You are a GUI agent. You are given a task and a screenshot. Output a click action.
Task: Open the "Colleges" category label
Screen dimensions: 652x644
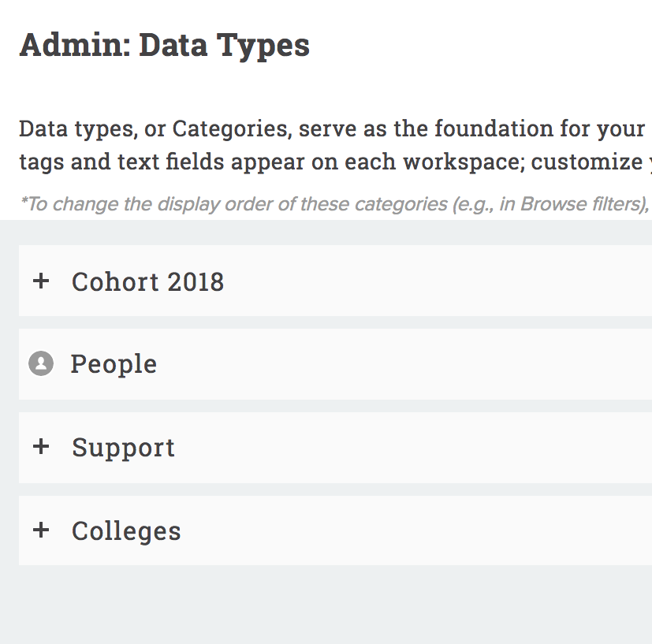126,531
